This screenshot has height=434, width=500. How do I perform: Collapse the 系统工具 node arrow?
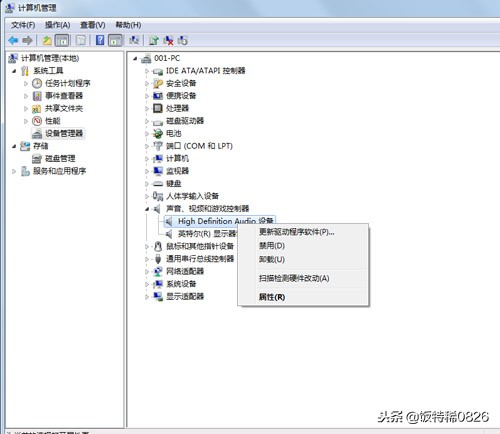click(x=14, y=71)
